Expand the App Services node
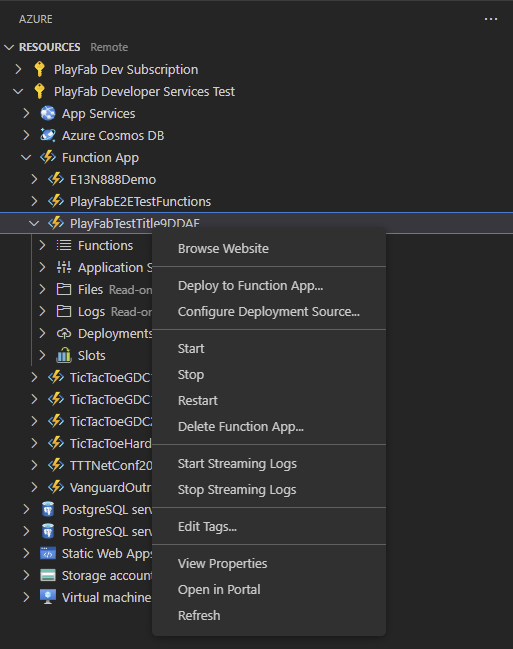 click(26, 113)
